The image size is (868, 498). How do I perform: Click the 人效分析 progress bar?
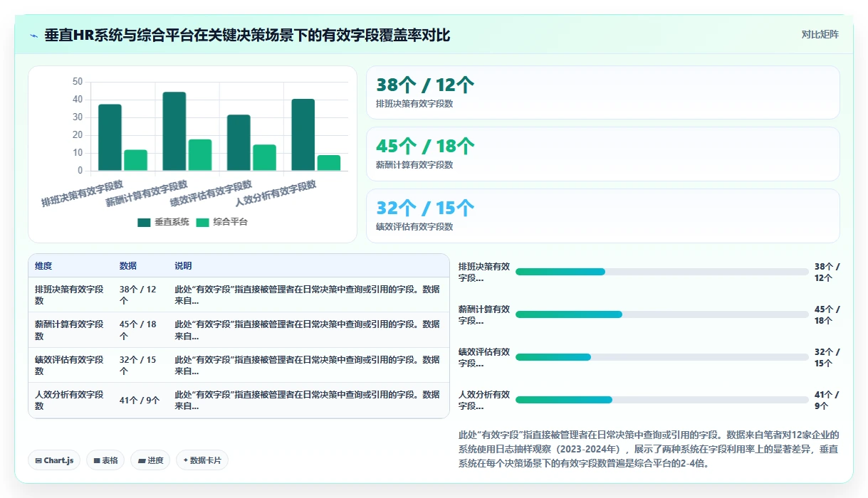(x=662, y=400)
